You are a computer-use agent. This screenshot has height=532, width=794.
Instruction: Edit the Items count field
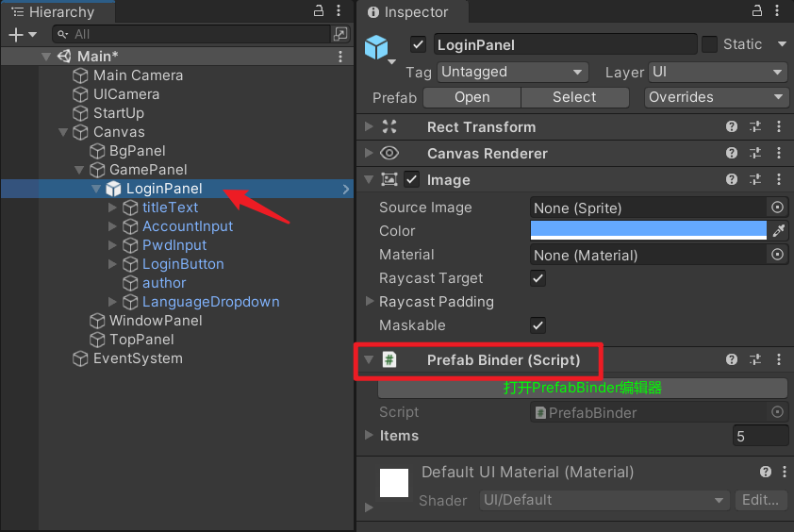tap(760, 436)
